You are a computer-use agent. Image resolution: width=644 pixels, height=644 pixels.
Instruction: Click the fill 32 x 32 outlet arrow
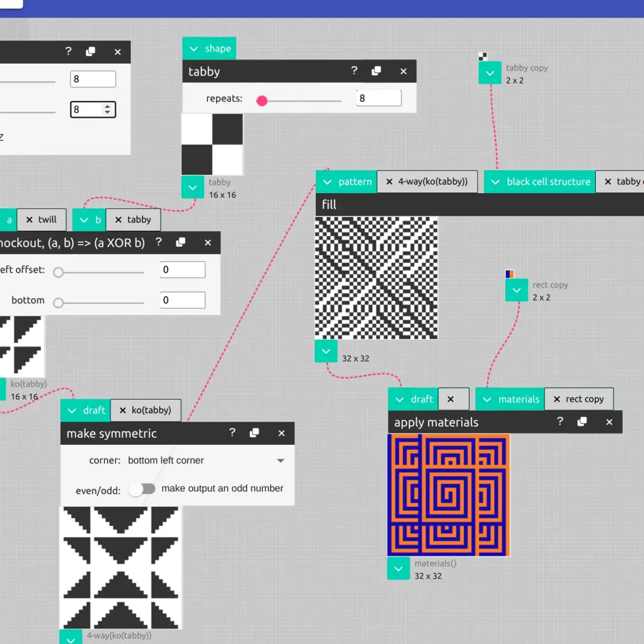click(x=326, y=351)
